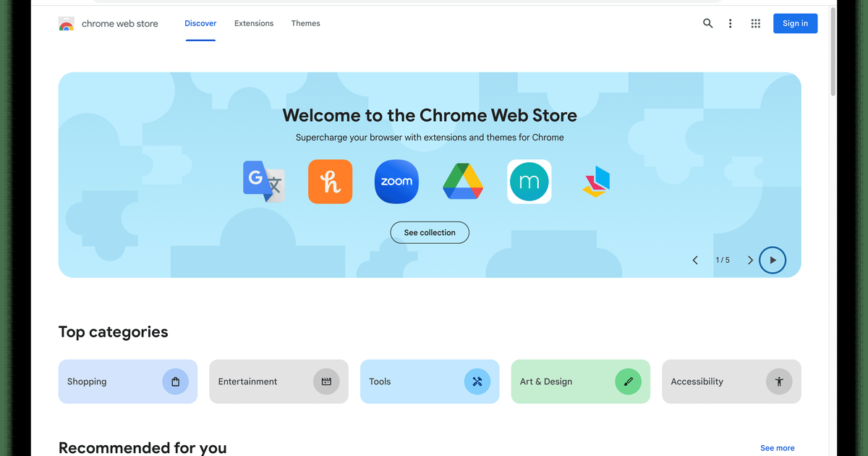Click the Entertainment clapperboard icon
This screenshot has height=456, width=868.
(x=326, y=381)
